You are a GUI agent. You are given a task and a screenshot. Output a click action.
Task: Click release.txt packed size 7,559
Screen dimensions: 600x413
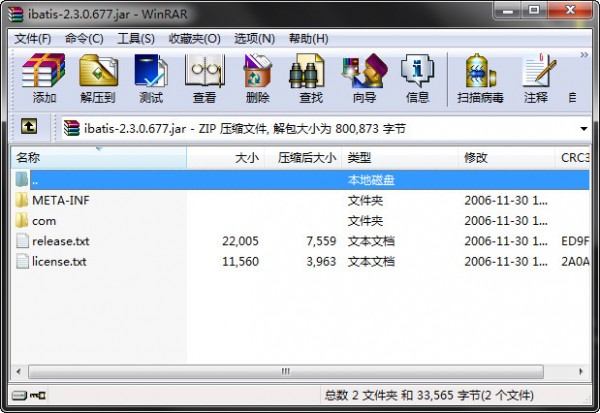(x=321, y=241)
